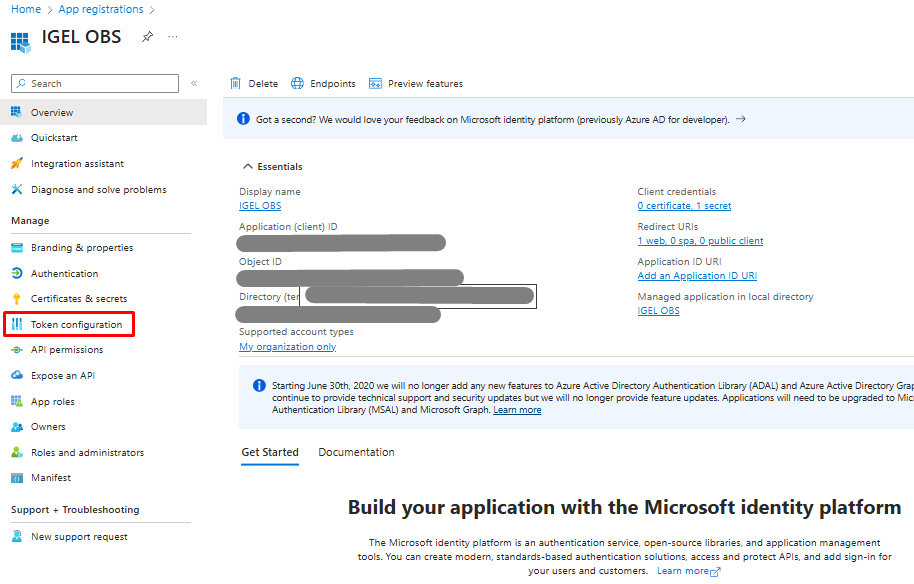Open Integration assistant rocket item

pyautogui.click(x=77, y=164)
